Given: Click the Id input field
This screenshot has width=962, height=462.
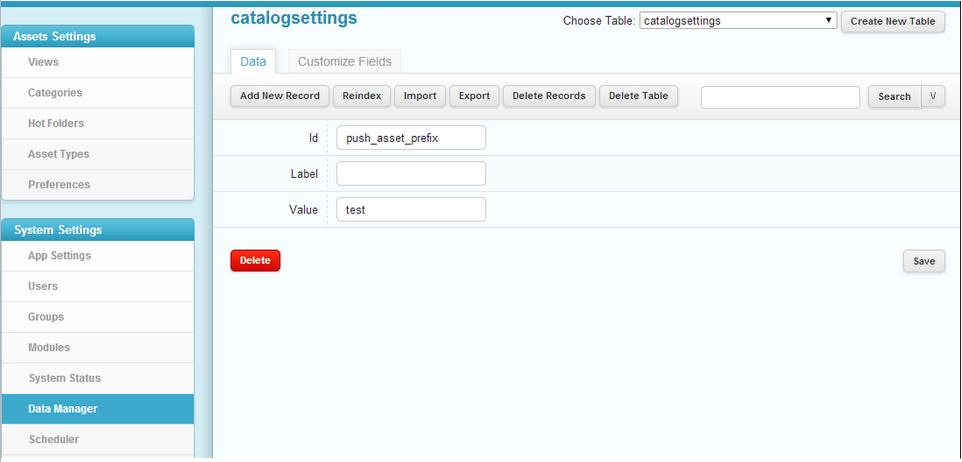Looking at the screenshot, I should click(x=411, y=137).
